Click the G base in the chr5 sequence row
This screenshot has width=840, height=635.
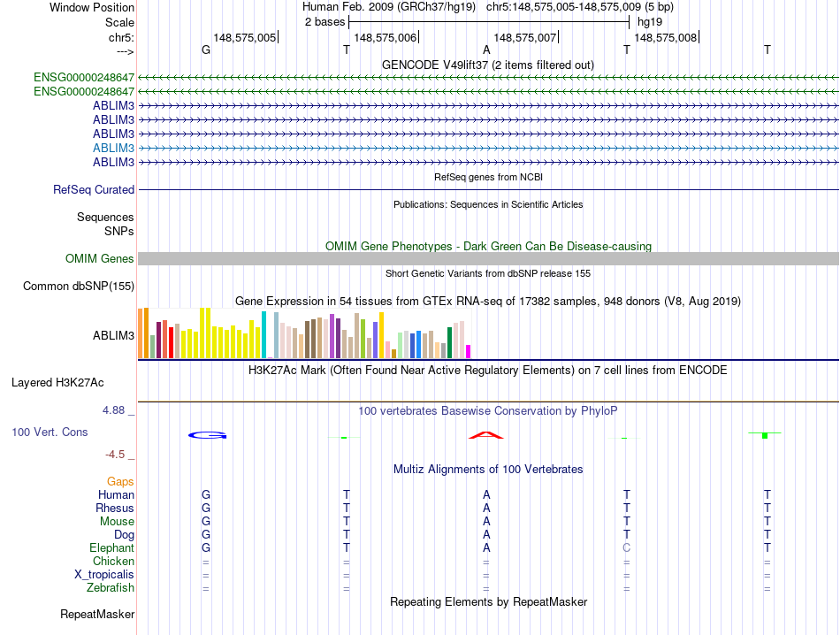pos(206,50)
